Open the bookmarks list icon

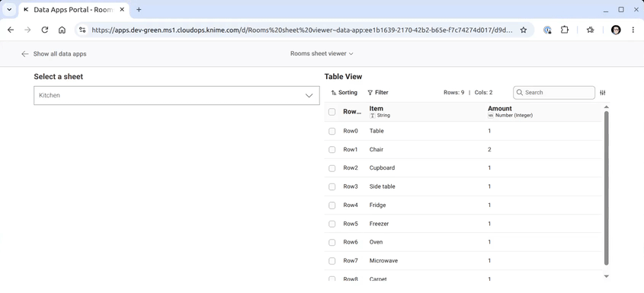(590, 30)
